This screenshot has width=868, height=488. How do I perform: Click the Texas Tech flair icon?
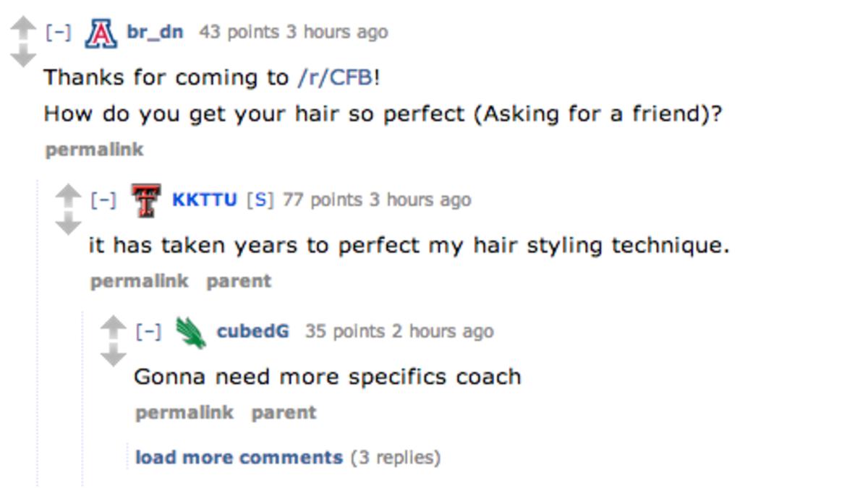(x=146, y=200)
